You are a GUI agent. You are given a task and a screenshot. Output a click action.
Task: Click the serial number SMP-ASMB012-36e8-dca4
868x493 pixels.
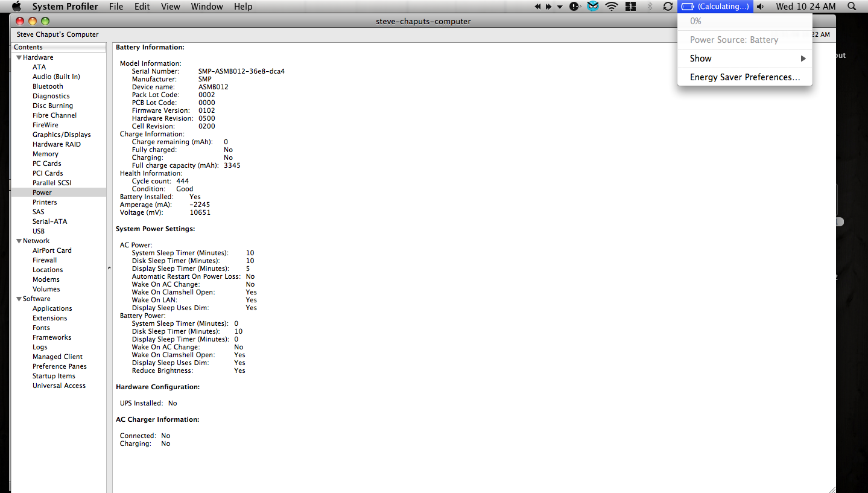click(x=241, y=71)
